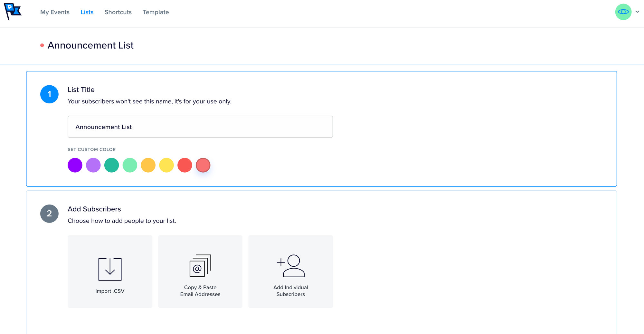Open the Template navigation item
Viewport: 644px width, 334px height.
(x=156, y=12)
